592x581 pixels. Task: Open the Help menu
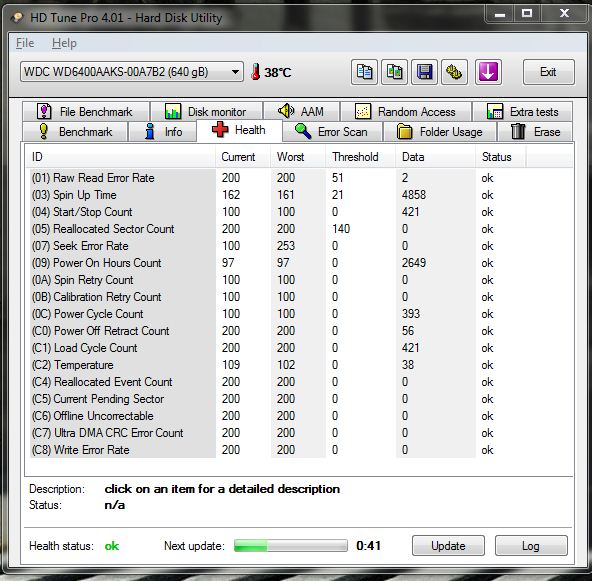coord(64,43)
